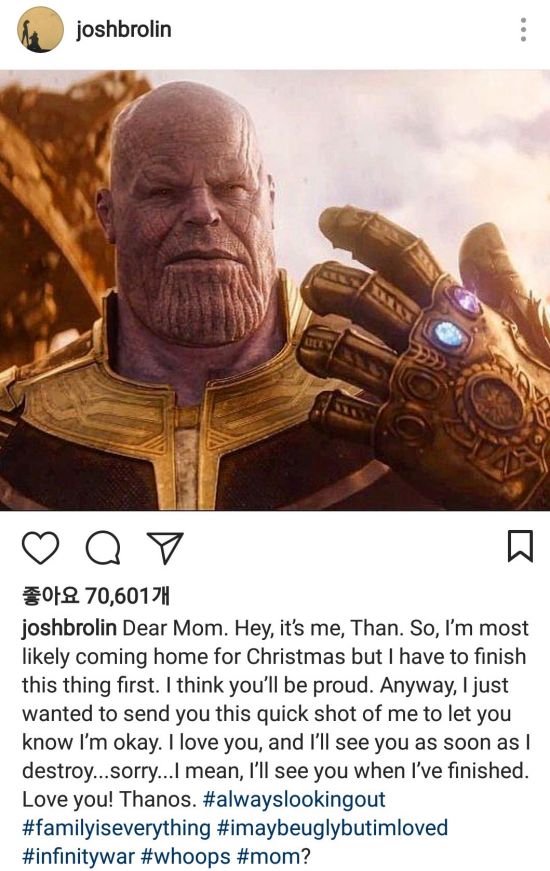Open the three-dot post options menu
The height and width of the screenshot is (871, 550).
click(523, 29)
